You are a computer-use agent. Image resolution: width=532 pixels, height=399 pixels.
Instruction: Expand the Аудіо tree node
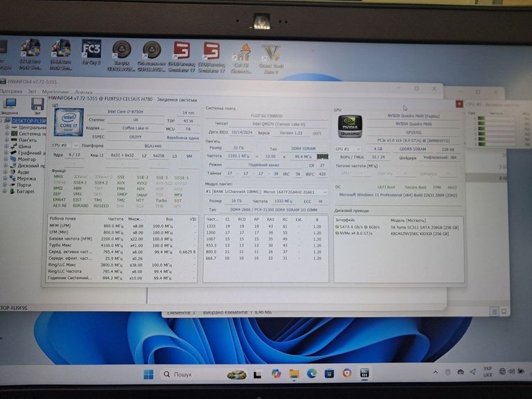pyautogui.click(x=6, y=172)
